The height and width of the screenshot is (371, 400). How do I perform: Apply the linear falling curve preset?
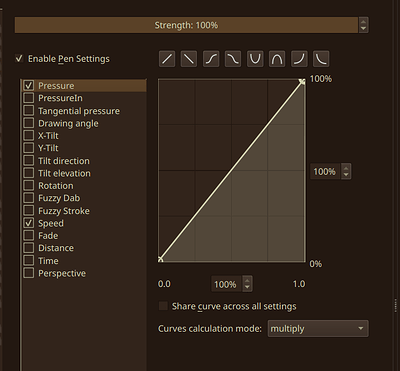coord(189,59)
